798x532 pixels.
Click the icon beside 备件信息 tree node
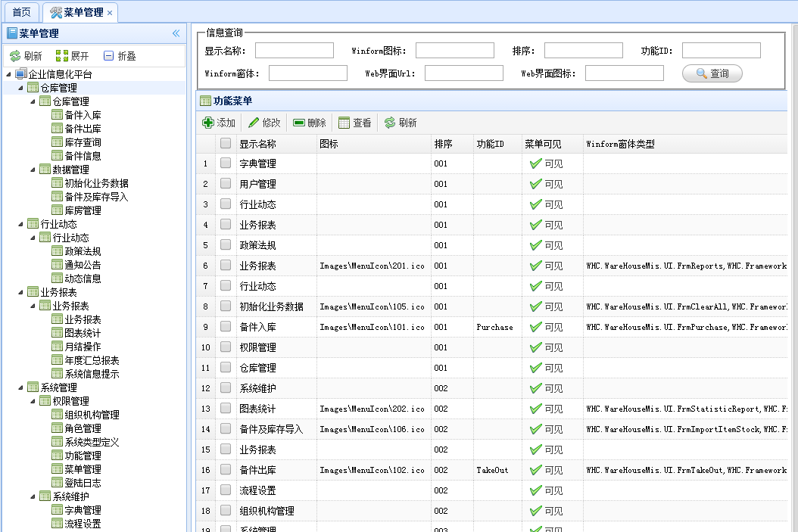[x=57, y=156]
